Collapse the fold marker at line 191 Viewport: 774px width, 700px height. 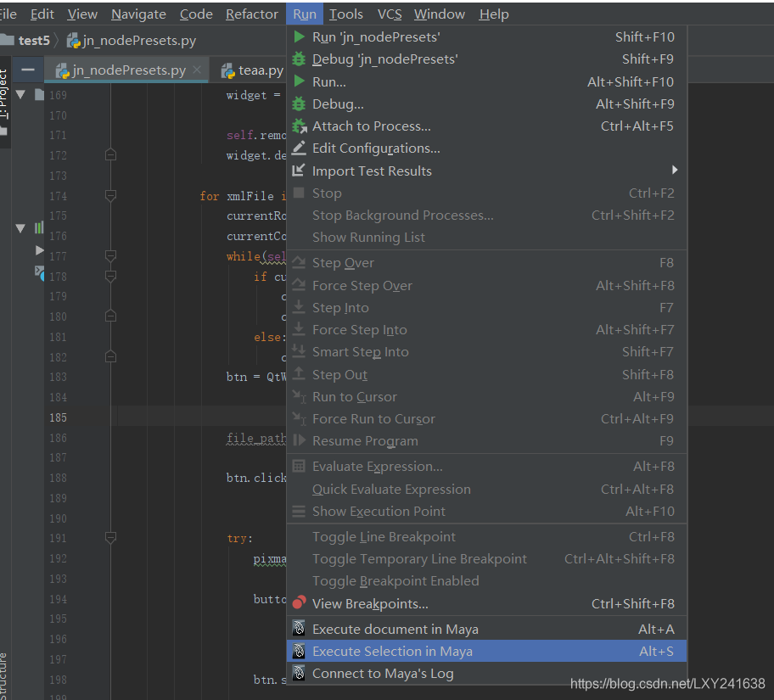(x=110, y=538)
